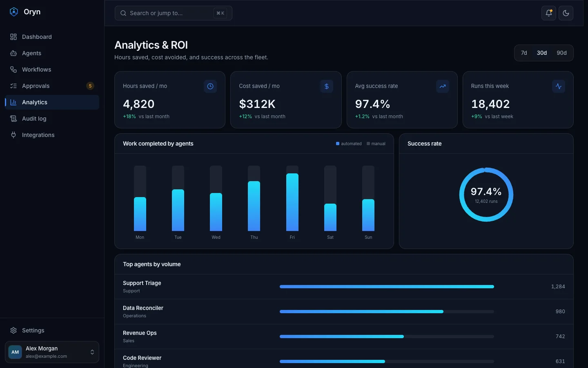Click the 4,820 hours saved value
Viewport: 588px width, 368px height.
(139, 104)
